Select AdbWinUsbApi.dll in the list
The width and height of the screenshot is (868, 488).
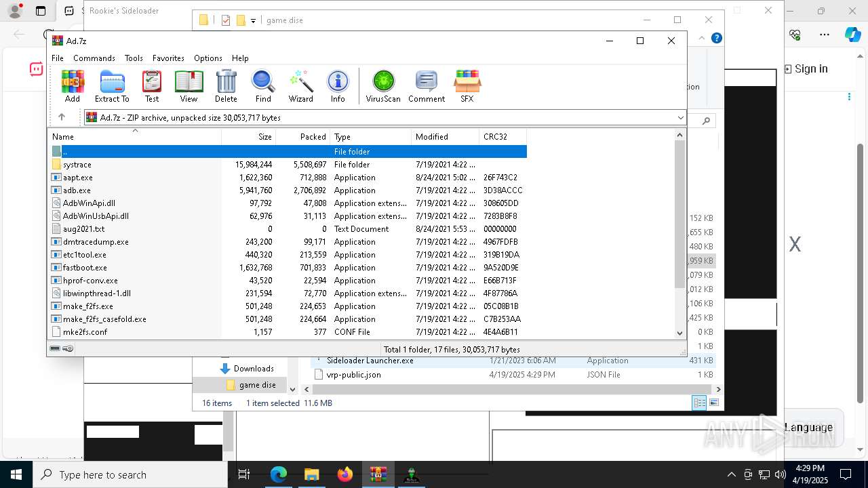(288, 216)
